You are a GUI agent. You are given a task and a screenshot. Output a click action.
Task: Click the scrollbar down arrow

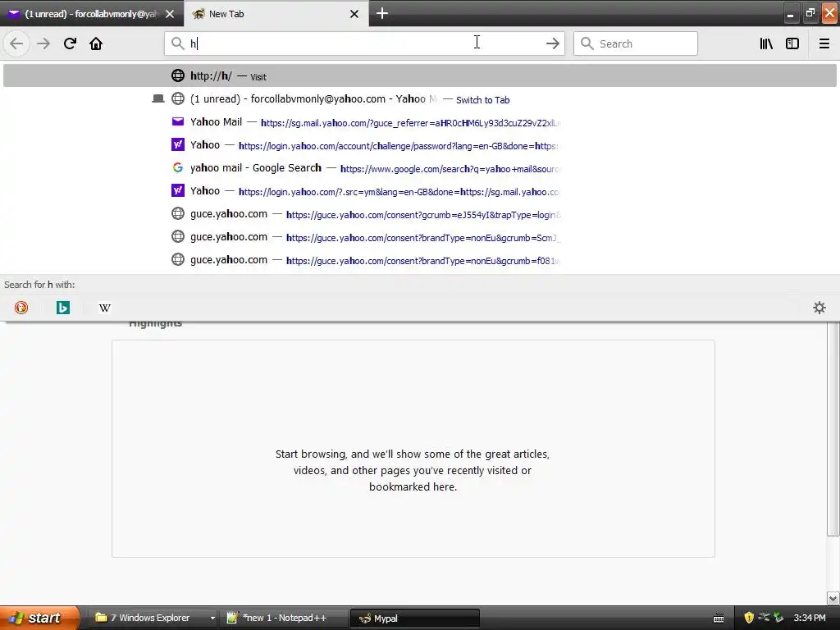833,598
